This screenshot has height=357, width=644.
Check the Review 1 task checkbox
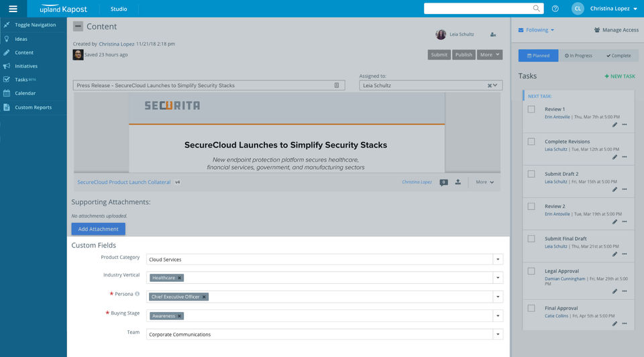click(531, 109)
